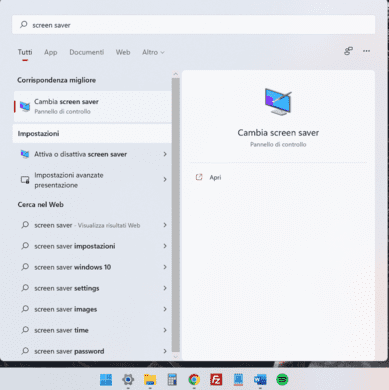Open Microsoft Word from taskbar
This screenshot has height=390, width=389.
point(260,379)
